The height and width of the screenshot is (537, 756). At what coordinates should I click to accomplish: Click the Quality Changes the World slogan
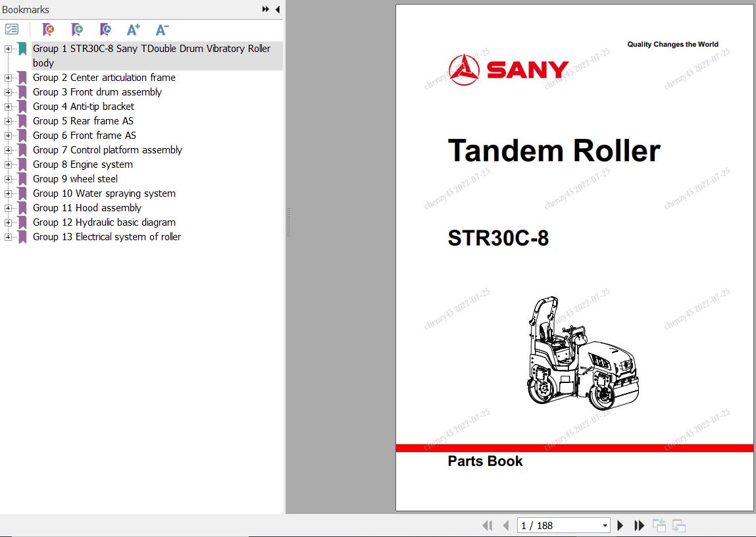coord(672,44)
